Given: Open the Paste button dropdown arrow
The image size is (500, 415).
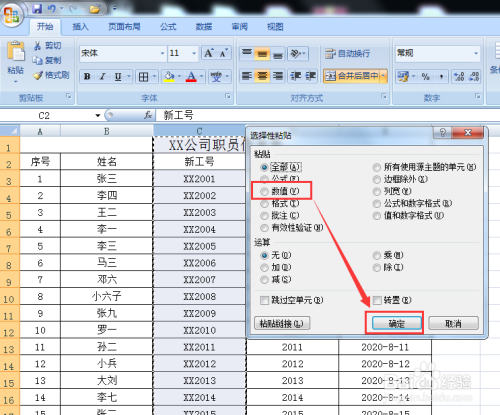Looking at the screenshot, I should [16, 81].
